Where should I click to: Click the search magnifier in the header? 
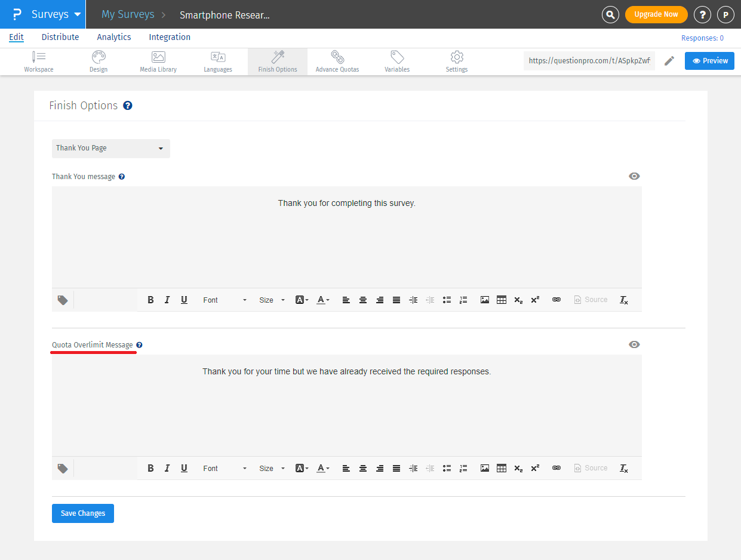point(610,14)
